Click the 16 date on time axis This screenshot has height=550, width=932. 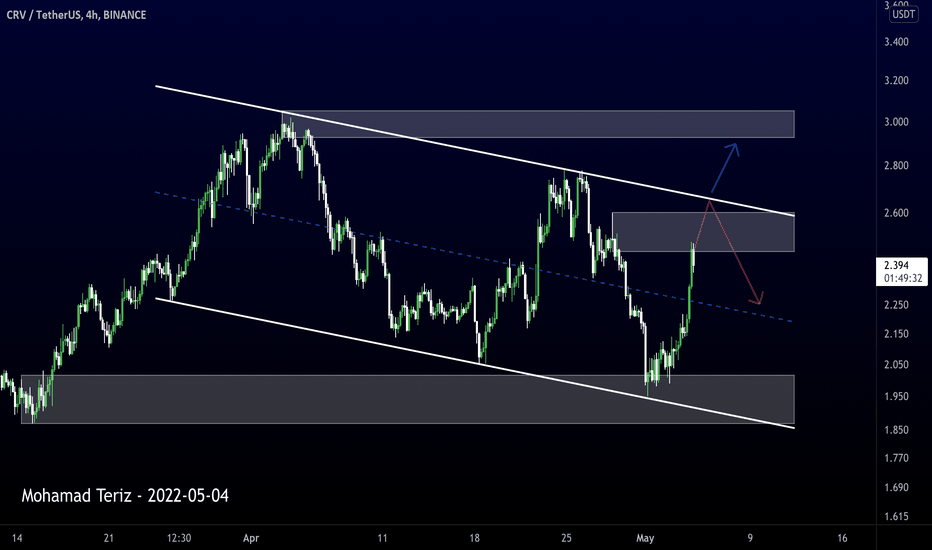click(842, 538)
